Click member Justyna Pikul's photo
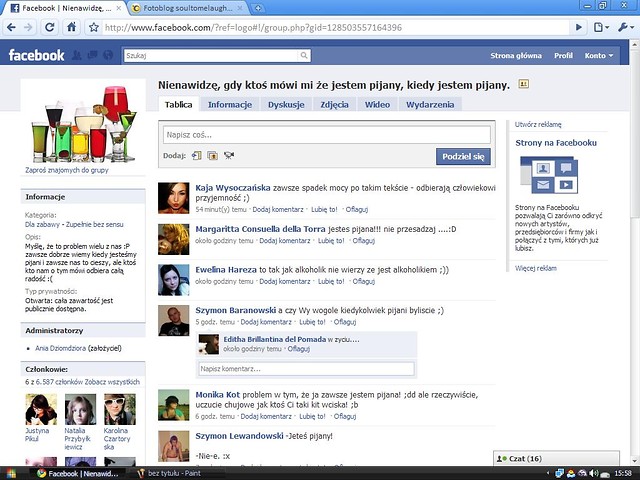Viewport: 640px width, 480px height. click(41, 409)
